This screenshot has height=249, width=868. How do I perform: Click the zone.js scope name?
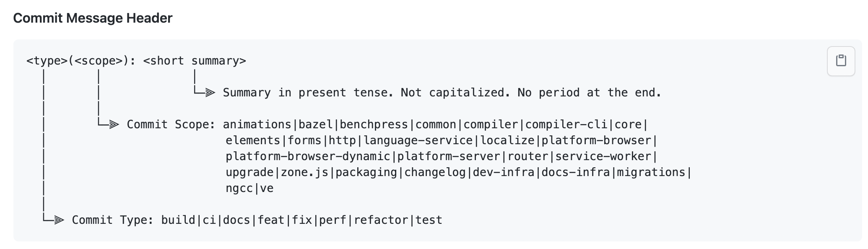pyautogui.click(x=304, y=172)
